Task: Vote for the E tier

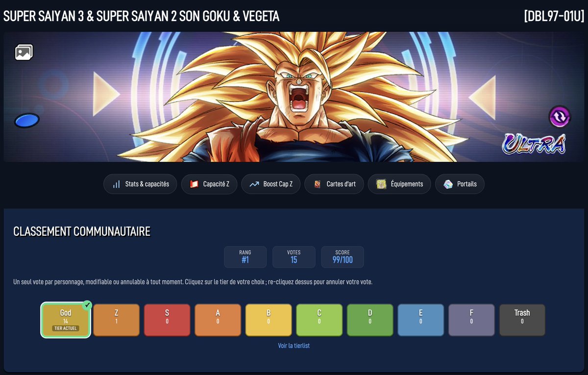Action: pyautogui.click(x=421, y=320)
